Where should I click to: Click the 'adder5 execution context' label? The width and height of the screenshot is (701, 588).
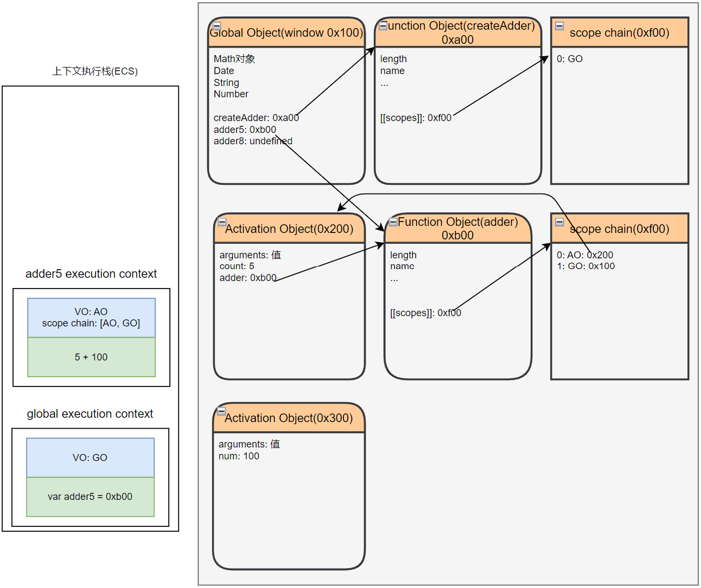click(91, 274)
